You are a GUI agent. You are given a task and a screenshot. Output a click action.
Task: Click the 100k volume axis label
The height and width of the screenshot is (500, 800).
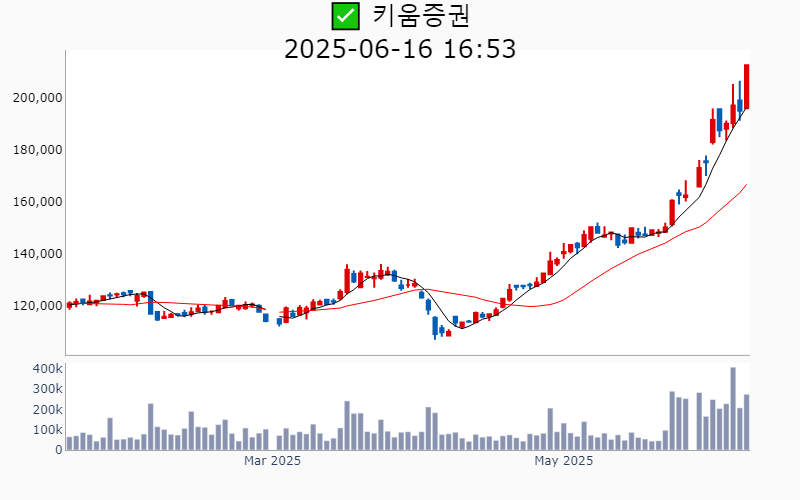coord(47,430)
